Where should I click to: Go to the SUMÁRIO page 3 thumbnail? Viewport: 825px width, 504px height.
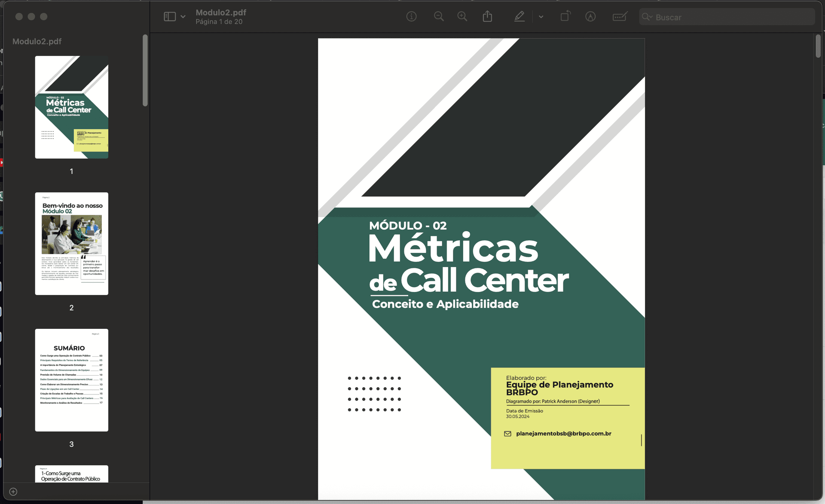click(x=71, y=380)
